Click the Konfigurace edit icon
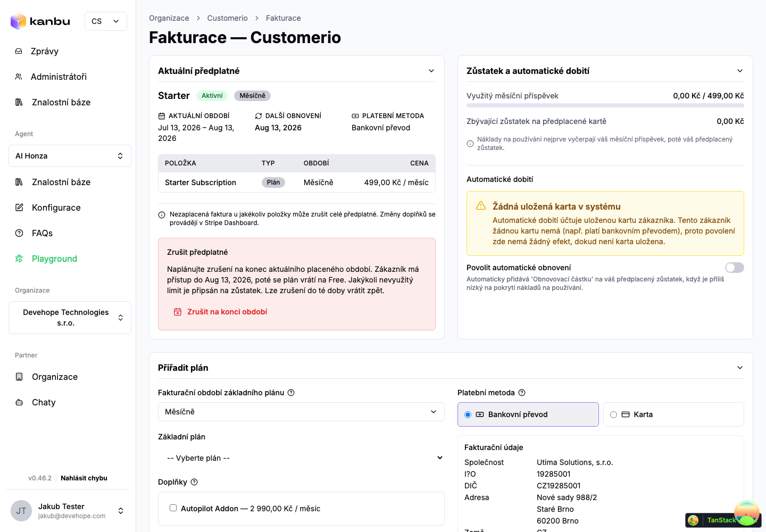 [19, 207]
